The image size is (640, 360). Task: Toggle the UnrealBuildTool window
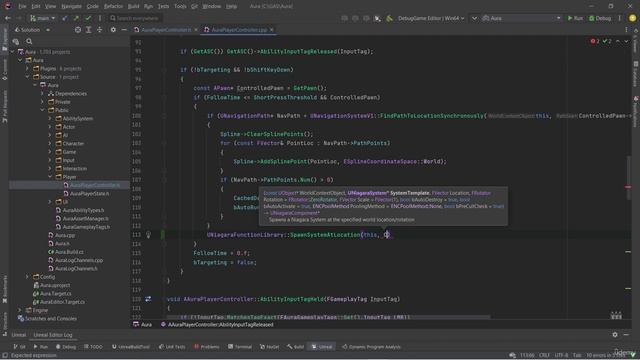[x=131, y=347]
